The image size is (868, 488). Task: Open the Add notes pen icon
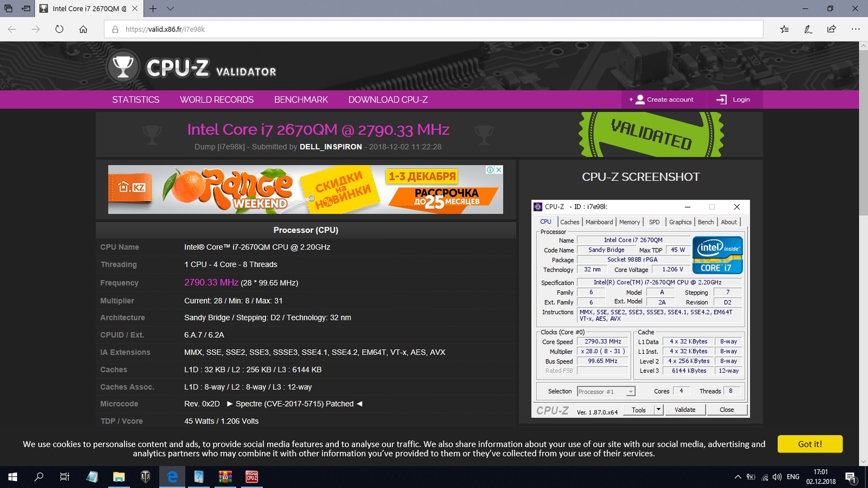point(808,29)
